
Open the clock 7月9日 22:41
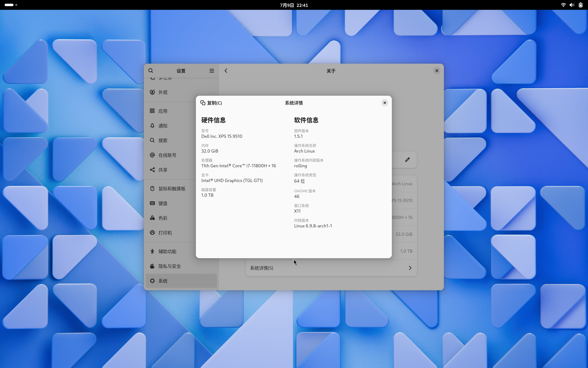click(x=294, y=5)
